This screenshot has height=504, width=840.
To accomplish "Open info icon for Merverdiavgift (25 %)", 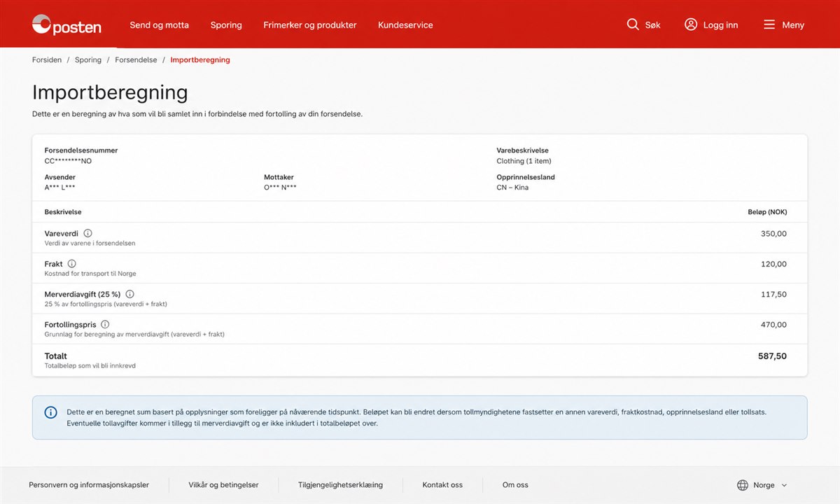I will 129,295.
